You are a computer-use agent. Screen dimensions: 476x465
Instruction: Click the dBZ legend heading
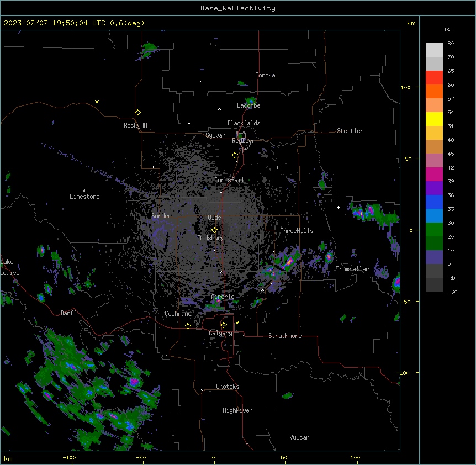(447, 29)
